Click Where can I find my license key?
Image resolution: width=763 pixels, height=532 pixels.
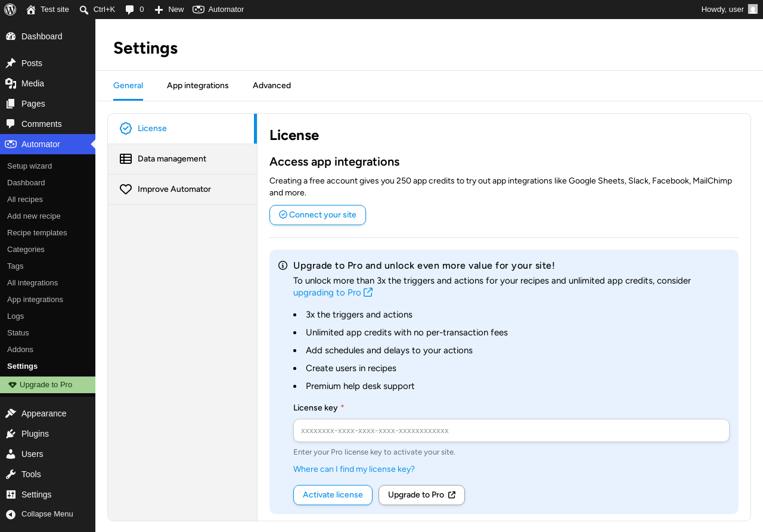click(354, 469)
